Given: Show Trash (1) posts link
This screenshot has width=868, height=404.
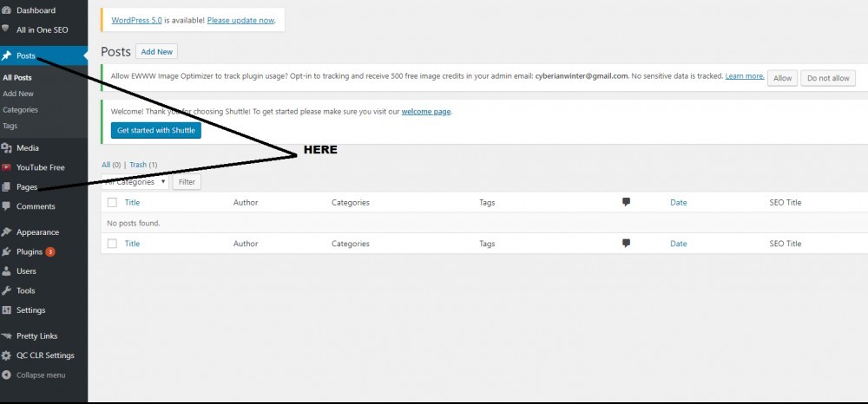Looking at the screenshot, I should (x=143, y=165).
